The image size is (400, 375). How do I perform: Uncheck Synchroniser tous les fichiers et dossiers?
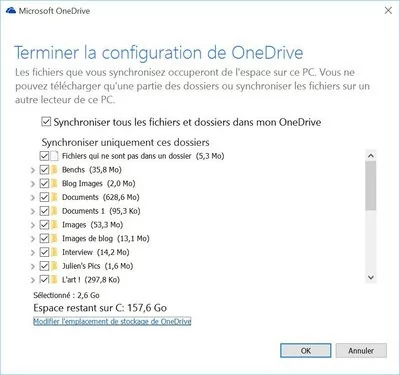46,122
